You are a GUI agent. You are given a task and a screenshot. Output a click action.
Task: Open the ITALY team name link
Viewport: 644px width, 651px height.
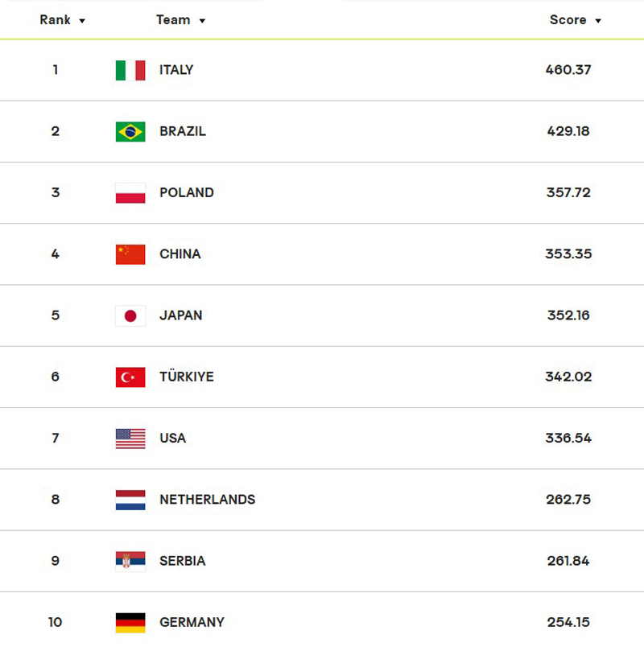(176, 70)
